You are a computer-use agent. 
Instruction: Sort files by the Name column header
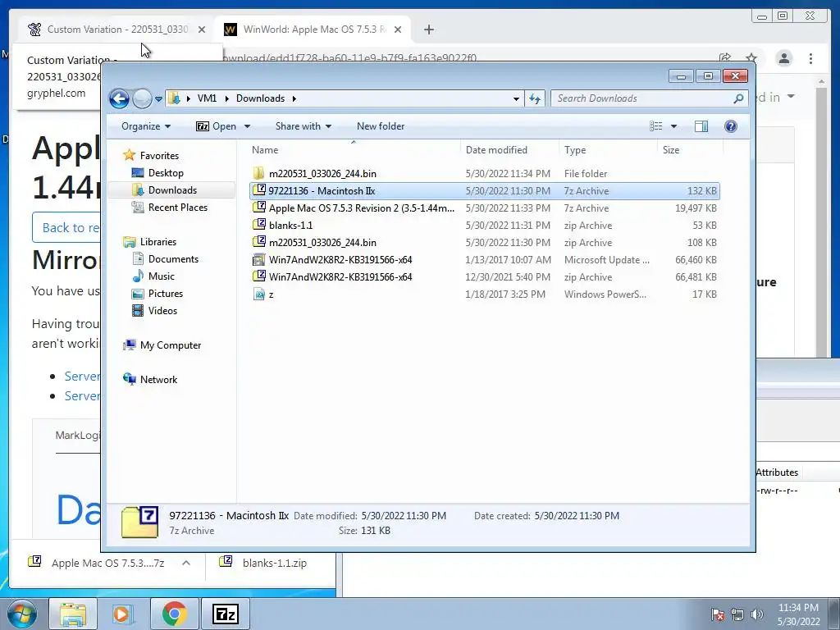coord(354,150)
